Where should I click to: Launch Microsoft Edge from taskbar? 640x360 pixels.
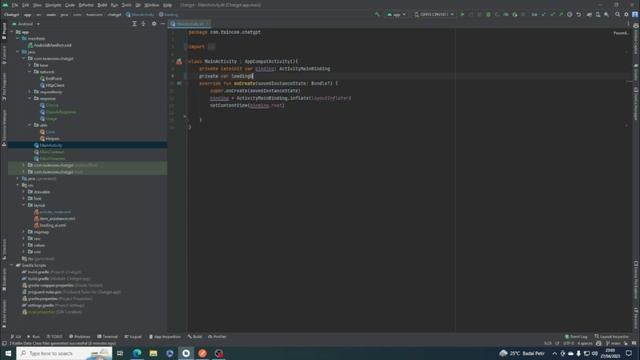pos(137,353)
